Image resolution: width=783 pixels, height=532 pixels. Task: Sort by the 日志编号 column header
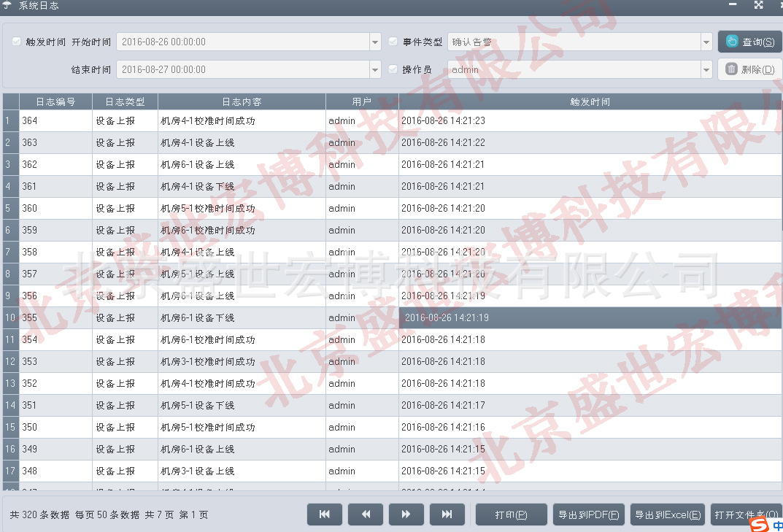[x=56, y=101]
